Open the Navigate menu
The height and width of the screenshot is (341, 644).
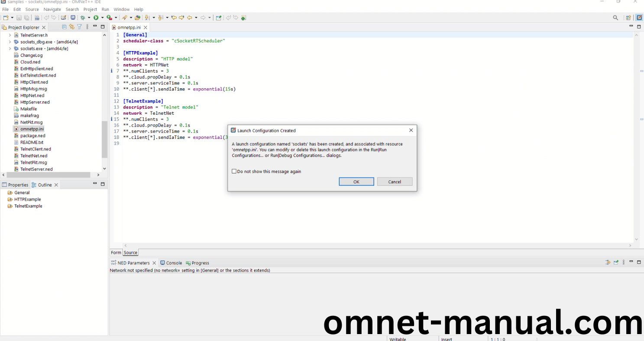click(52, 9)
